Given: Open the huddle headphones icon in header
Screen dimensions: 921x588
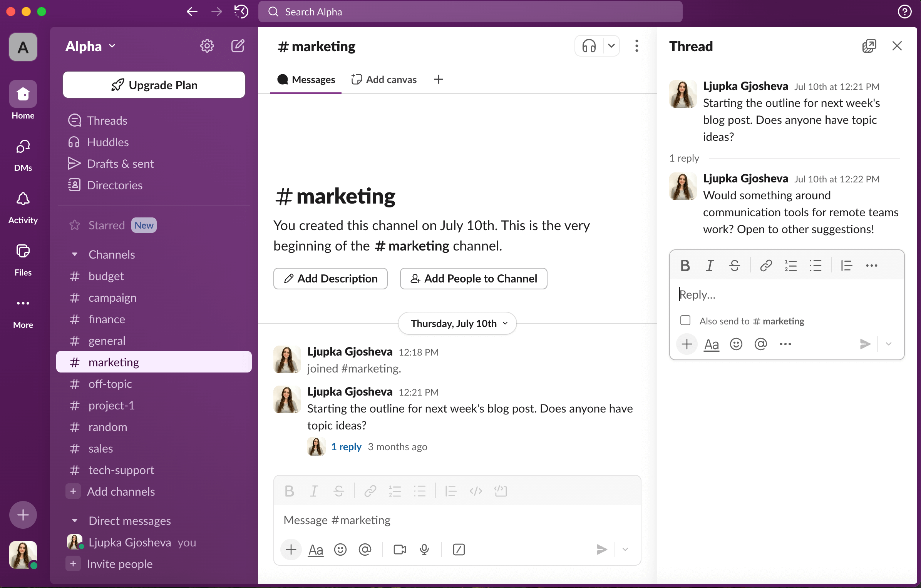Looking at the screenshot, I should point(589,46).
